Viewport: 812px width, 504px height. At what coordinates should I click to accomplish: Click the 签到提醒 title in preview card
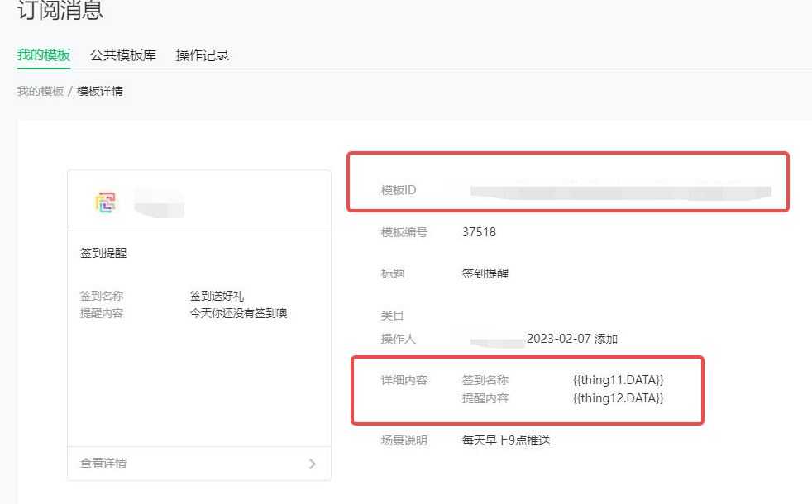[103, 254]
